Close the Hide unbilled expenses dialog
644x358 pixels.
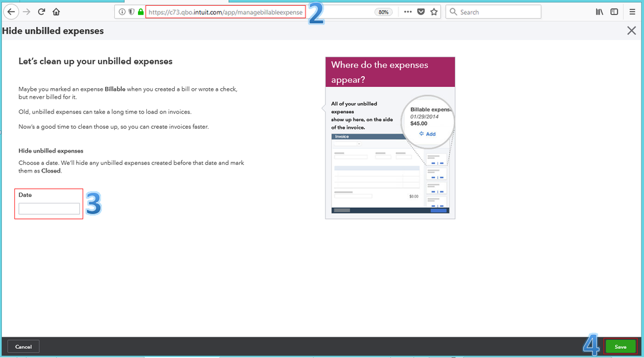(631, 31)
